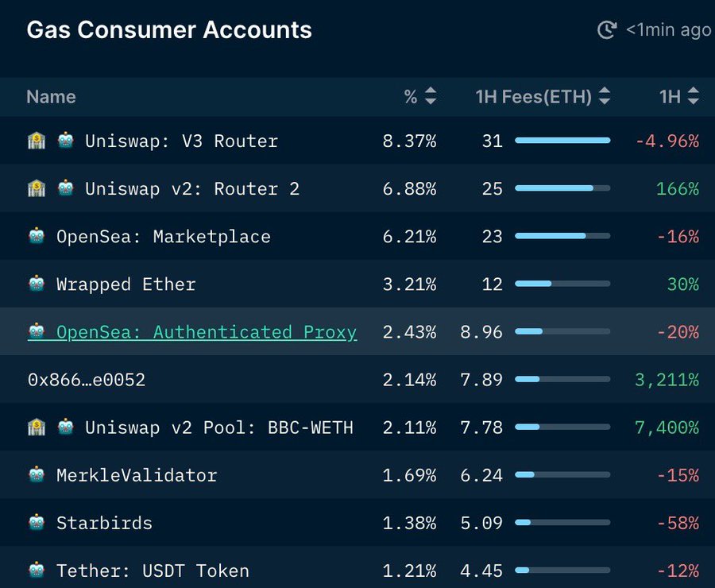Click the Name column header
The image size is (715, 588).
coord(51,97)
